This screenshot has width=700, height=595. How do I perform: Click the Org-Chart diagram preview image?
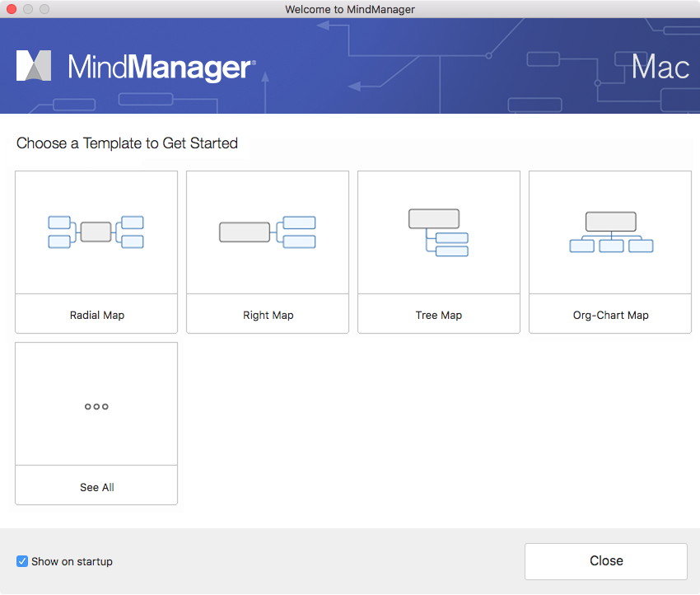click(x=609, y=232)
